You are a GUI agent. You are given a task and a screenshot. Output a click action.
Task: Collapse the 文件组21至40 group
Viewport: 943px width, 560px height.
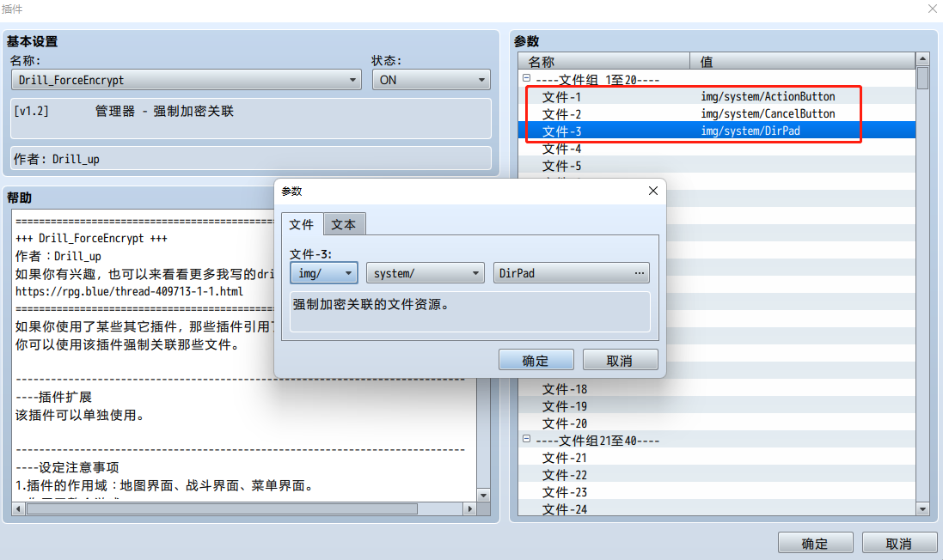click(x=526, y=439)
